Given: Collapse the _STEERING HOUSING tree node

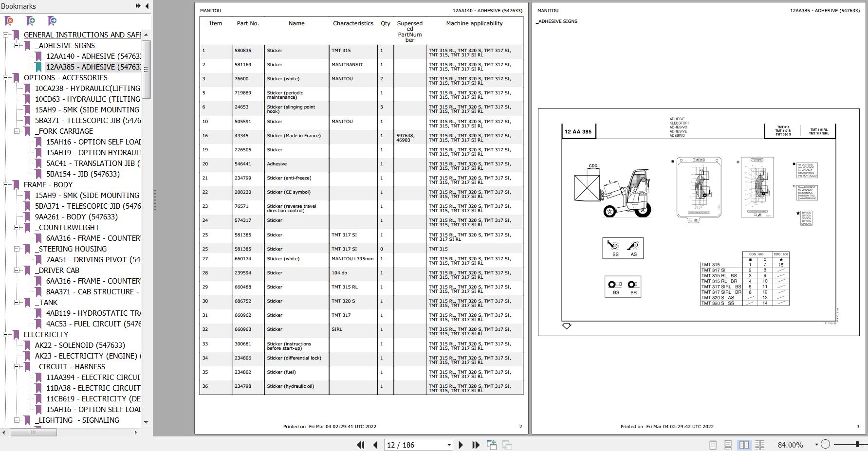Looking at the screenshot, I should pos(17,249).
